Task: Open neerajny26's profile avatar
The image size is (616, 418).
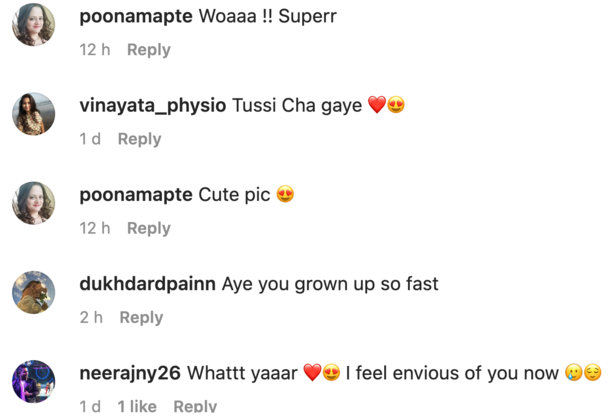Action: (x=33, y=381)
